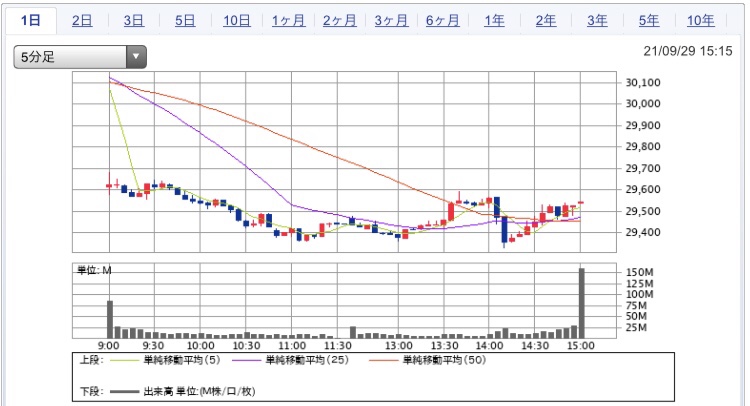The width and height of the screenshot is (750, 406).
Task: Click the 125M volume axis label
Action: point(640,284)
